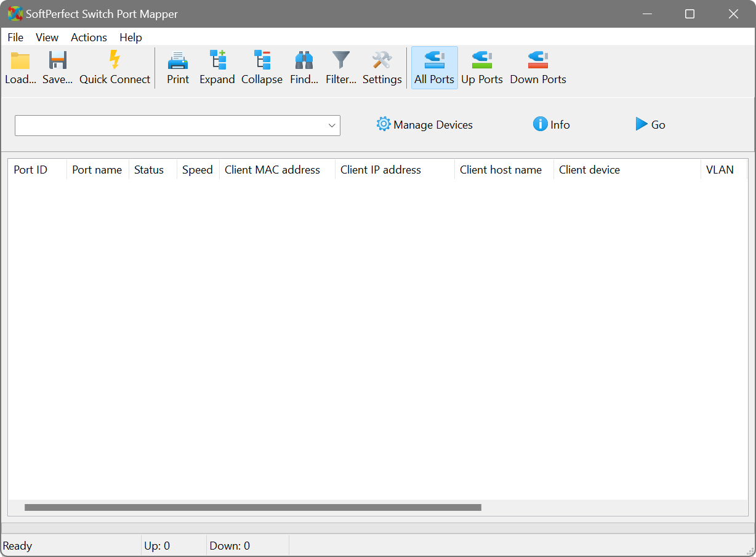The height and width of the screenshot is (557, 756).
Task: Expand all tree nodes
Action: [x=217, y=68]
